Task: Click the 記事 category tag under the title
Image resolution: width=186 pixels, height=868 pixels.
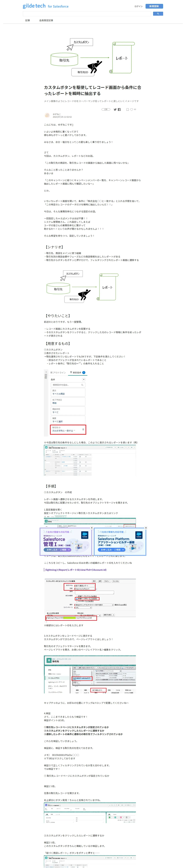Action: coord(106,110)
